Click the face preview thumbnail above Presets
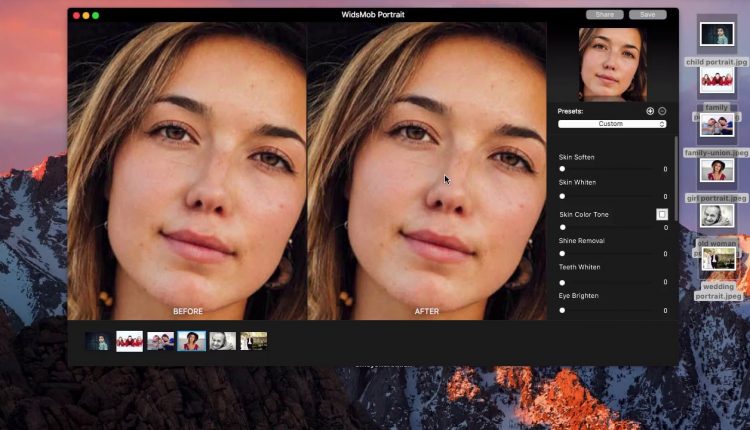 pos(613,65)
